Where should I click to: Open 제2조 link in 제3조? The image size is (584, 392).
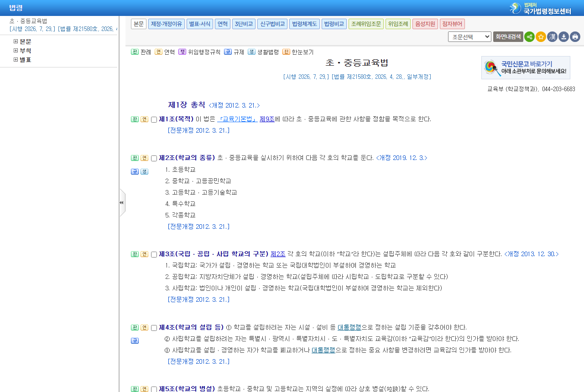tap(278, 254)
